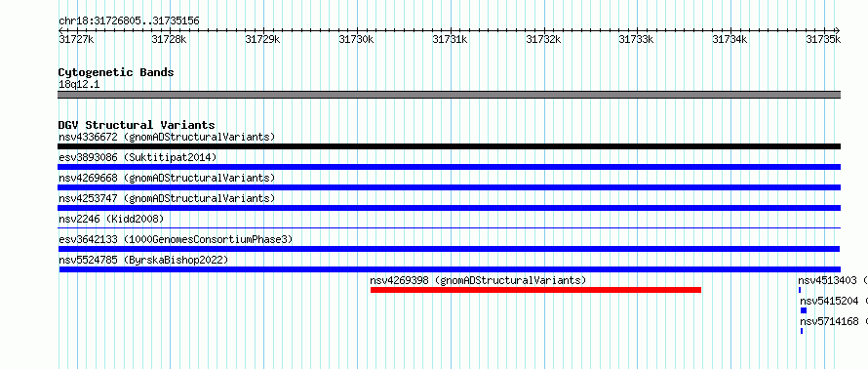The image size is (868, 369).
Task: Click the blue nsv4269668 variant bar
Action: click(449, 187)
